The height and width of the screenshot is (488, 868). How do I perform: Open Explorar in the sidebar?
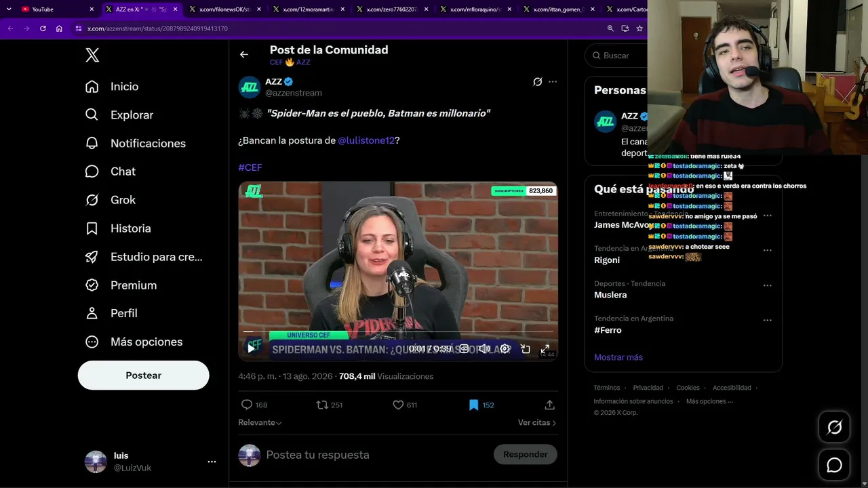(x=119, y=115)
